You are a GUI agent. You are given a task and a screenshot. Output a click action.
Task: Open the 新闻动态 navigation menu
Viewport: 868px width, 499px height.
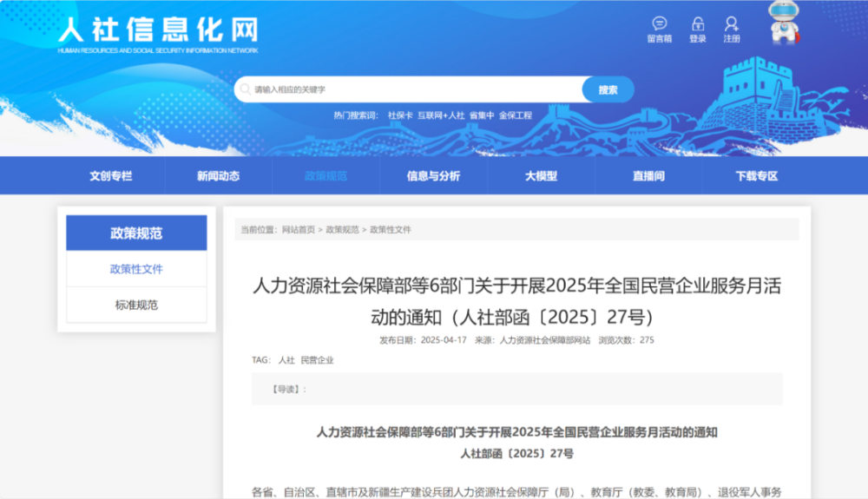tap(219, 175)
